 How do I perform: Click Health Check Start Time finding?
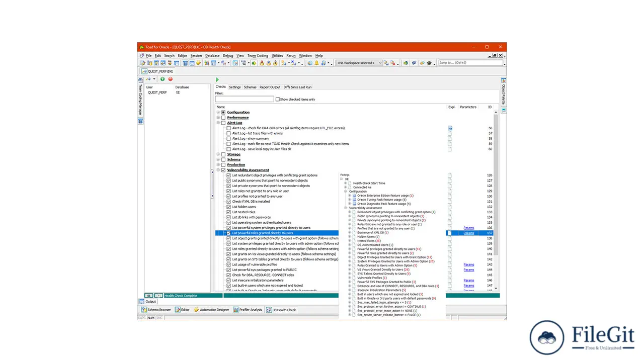pos(369,183)
